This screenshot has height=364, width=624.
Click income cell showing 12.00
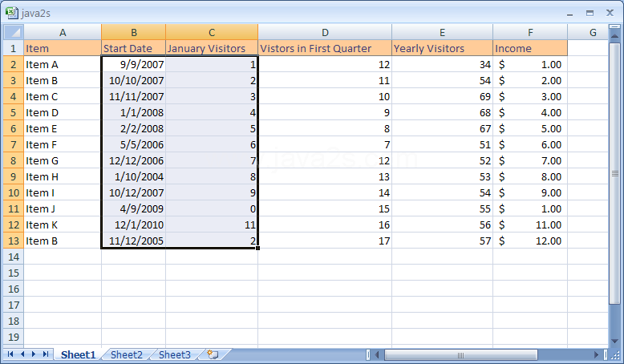pos(530,241)
